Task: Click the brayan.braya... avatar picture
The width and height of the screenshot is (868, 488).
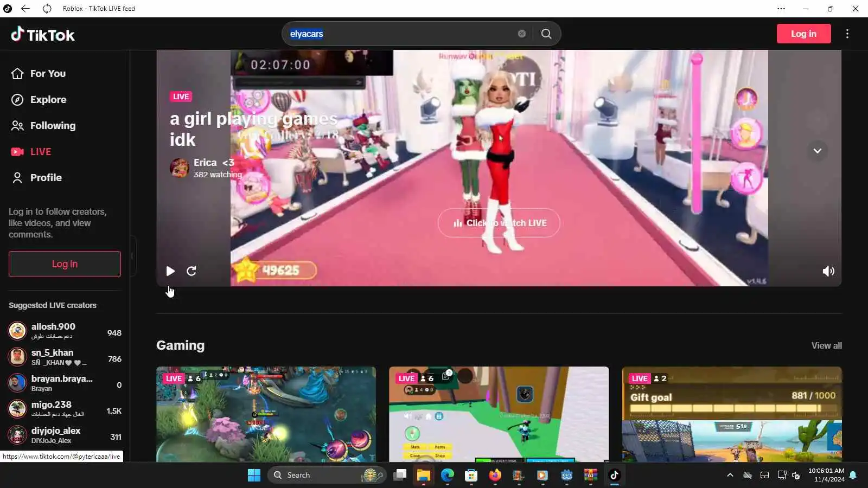Action: pos(17,383)
